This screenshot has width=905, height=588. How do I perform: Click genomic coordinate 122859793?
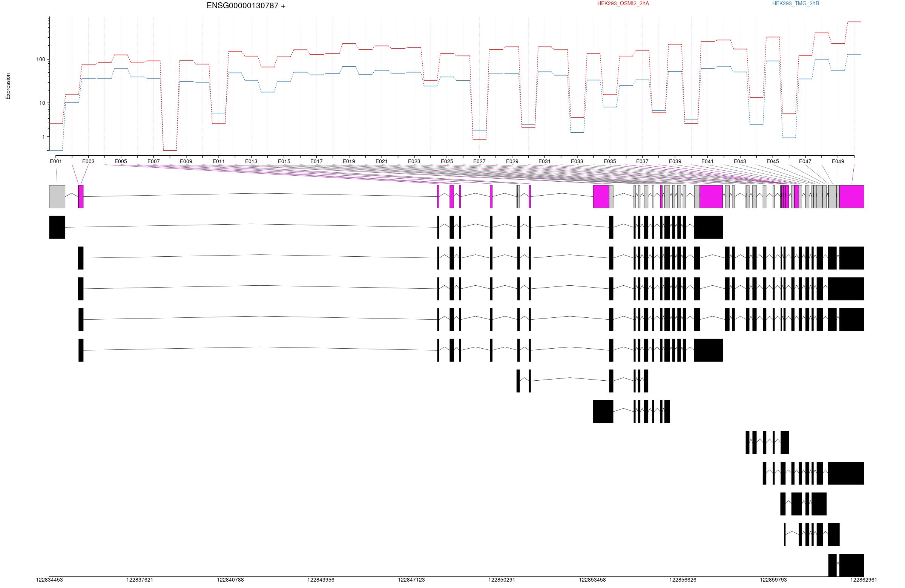tap(773, 580)
